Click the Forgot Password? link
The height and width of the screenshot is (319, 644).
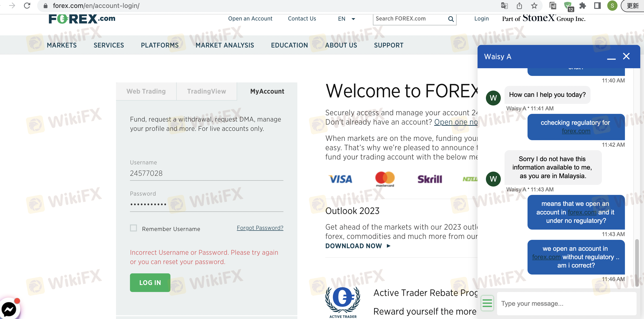click(260, 228)
